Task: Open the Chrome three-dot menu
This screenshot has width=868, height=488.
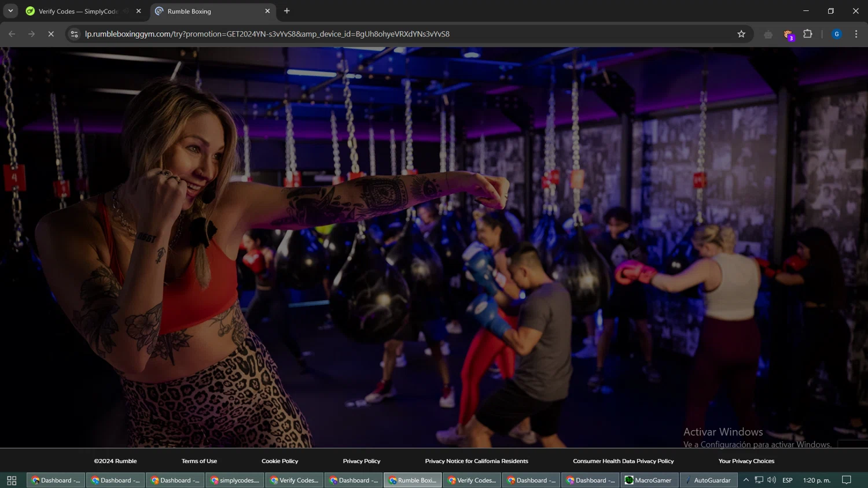Action: (x=856, y=34)
